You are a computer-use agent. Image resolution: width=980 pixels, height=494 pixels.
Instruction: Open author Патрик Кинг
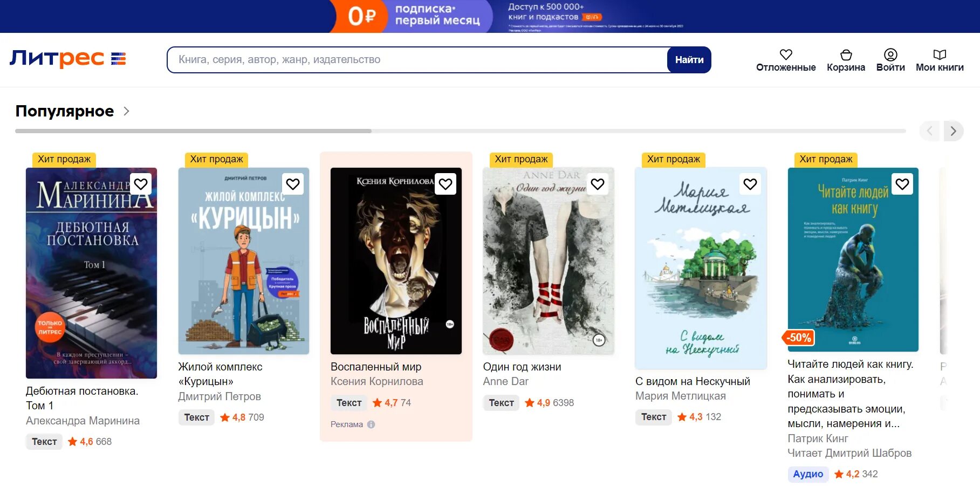(x=818, y=438)
